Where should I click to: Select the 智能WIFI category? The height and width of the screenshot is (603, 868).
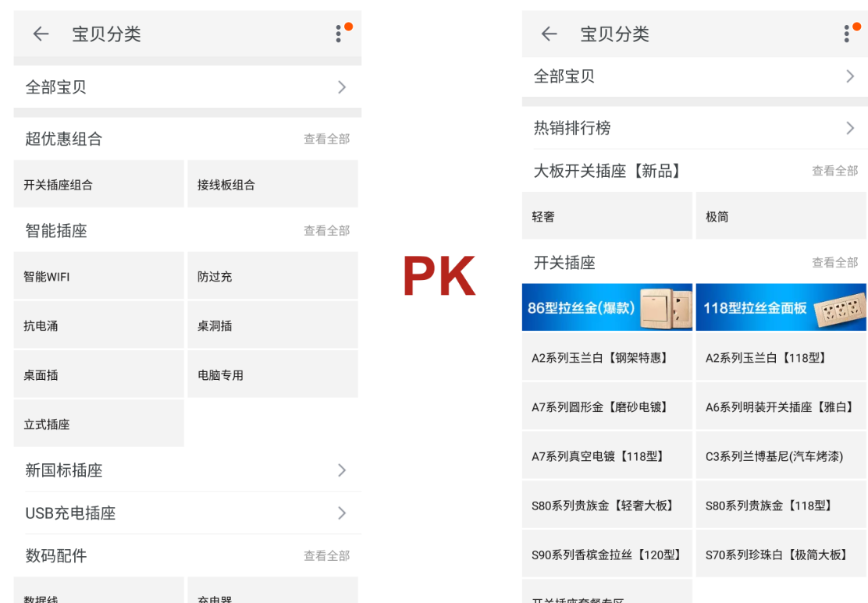point(98,275)
